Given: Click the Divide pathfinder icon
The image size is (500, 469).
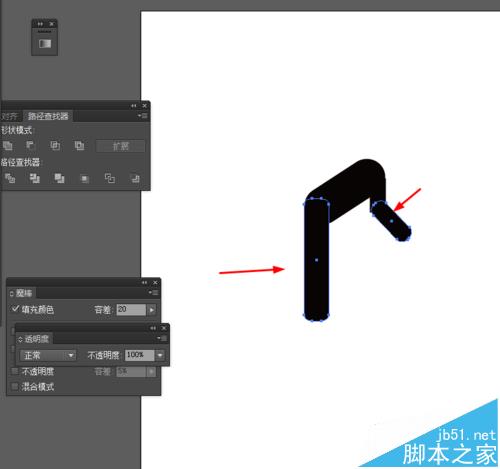Looking at the screenshot, I should (10, 178).
